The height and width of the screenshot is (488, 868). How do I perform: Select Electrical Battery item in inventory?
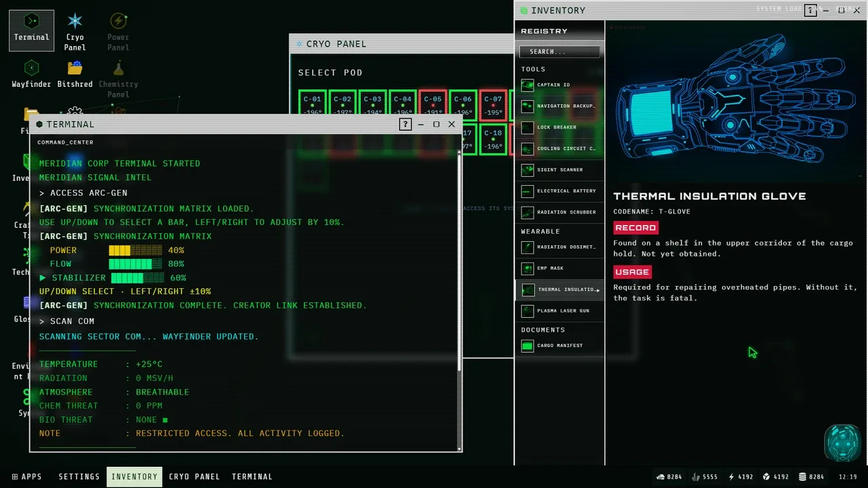[559, 191]
